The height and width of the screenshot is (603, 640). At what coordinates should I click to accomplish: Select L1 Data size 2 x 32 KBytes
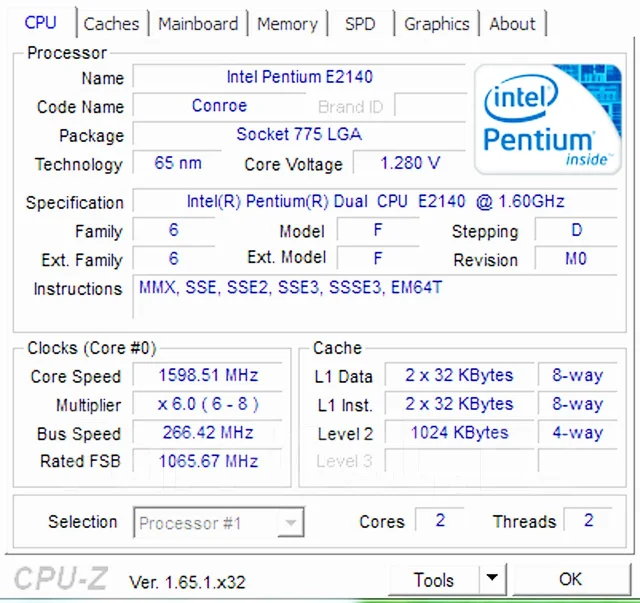[x=460, y=375]
